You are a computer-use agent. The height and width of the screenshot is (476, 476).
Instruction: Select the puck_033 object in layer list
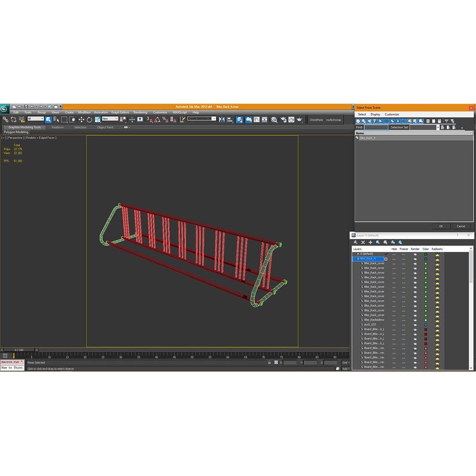370,324
